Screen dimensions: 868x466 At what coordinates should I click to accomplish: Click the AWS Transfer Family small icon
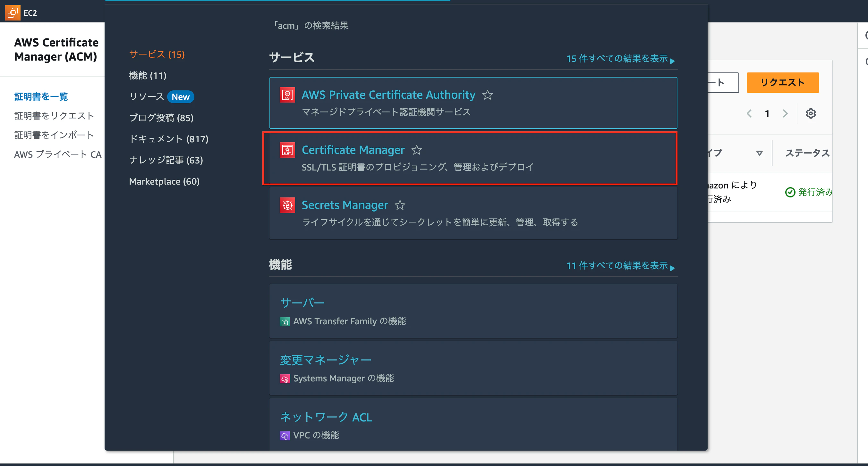(x=285, y=321)
